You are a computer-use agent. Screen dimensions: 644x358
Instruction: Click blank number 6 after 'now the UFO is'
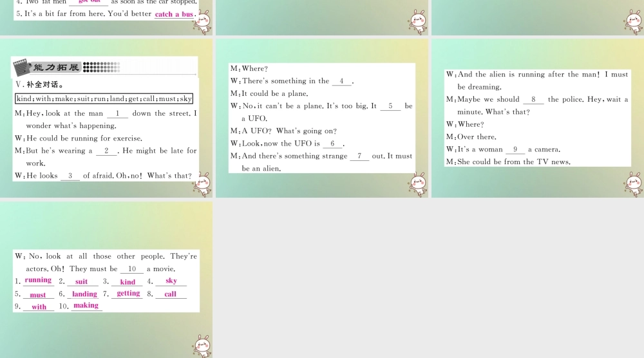tap(333, 144)
